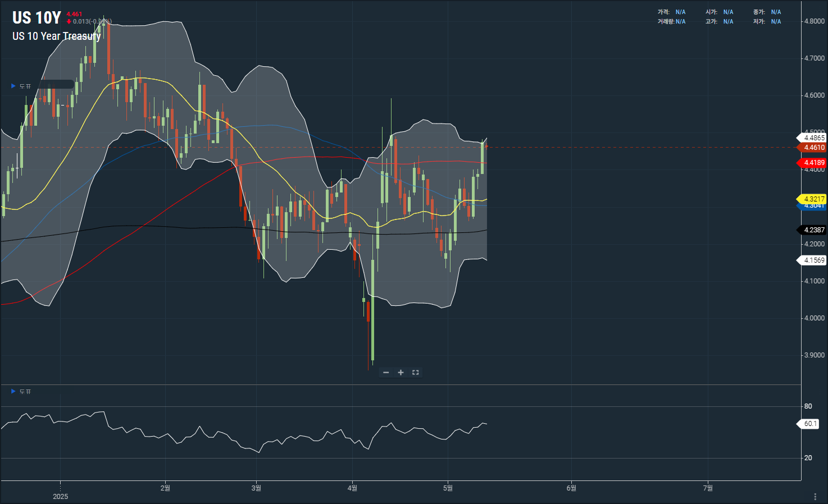Viewport: 828px width, 504px height.
Task: Click the red down arrow beside 0.013
Action: click(69, 22)
